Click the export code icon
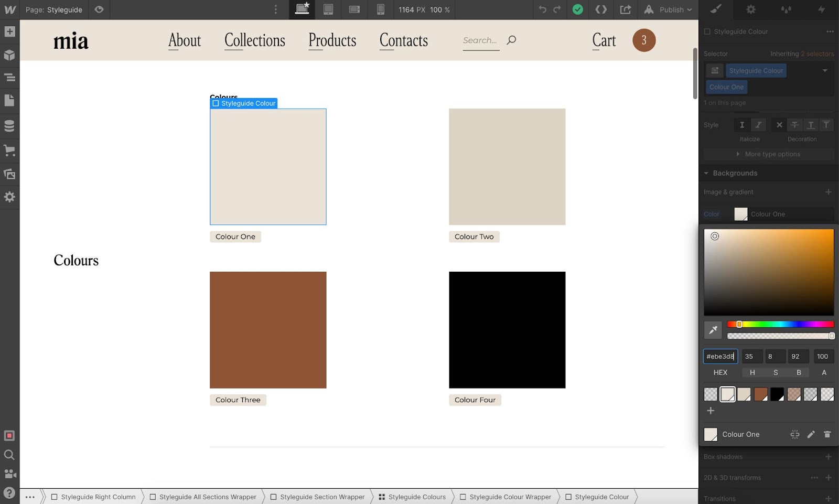839x504 pixels. [601, 9]
